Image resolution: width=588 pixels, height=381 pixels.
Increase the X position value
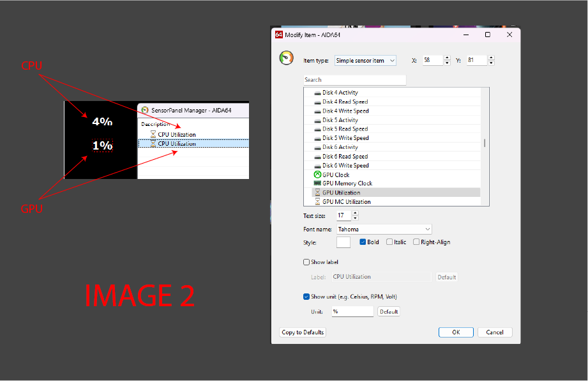click(x=447, y=58)
